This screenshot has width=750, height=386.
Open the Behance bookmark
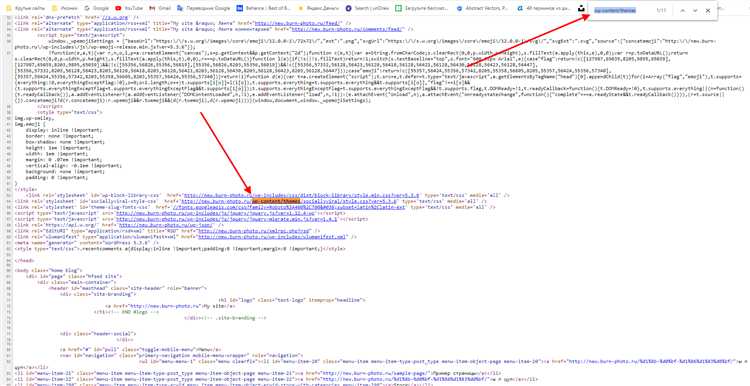pyautogui.click(x=263, y=9)
